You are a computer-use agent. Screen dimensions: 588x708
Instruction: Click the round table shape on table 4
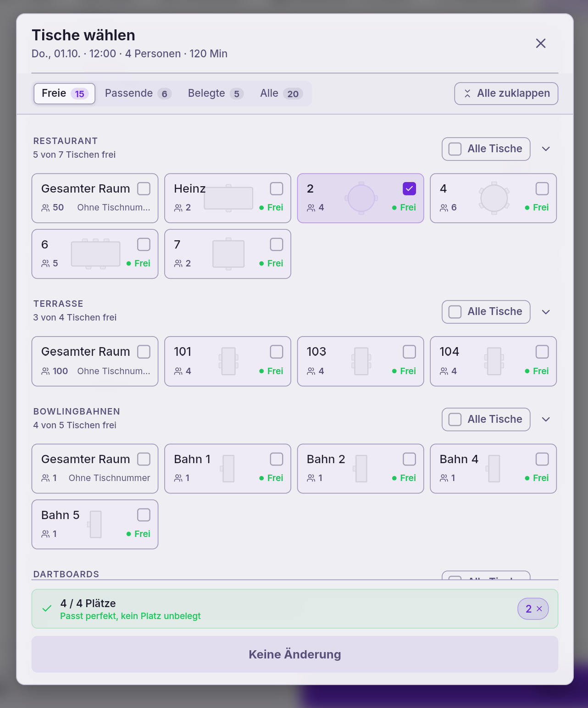coord(494,198)
